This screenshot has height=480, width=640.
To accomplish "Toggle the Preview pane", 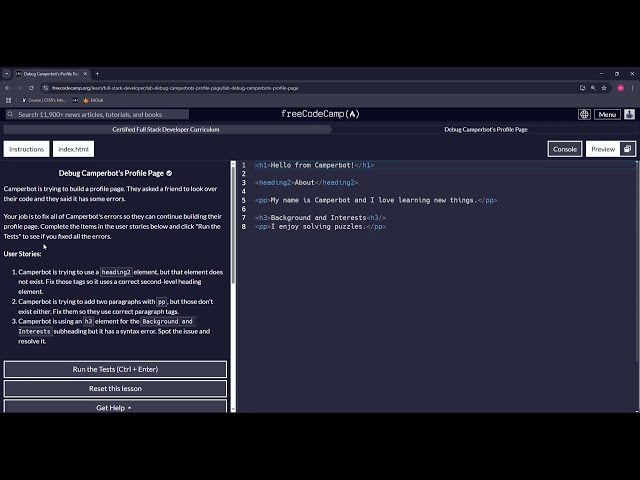I will 603,149.
